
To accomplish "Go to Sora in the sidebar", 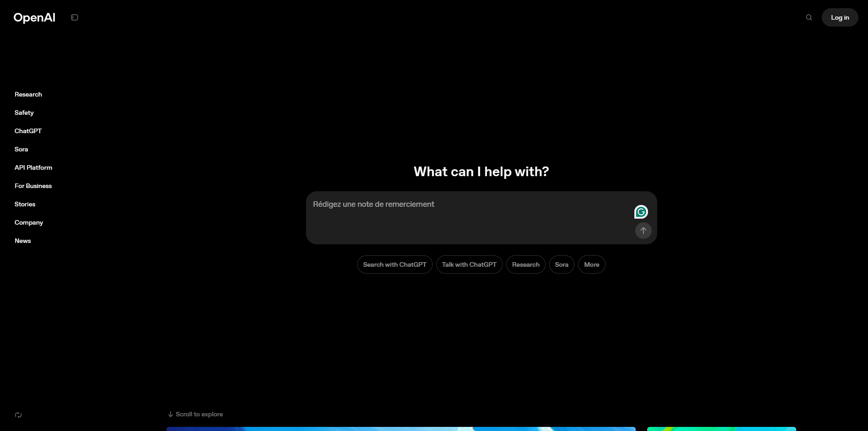I will coord(21,149).
